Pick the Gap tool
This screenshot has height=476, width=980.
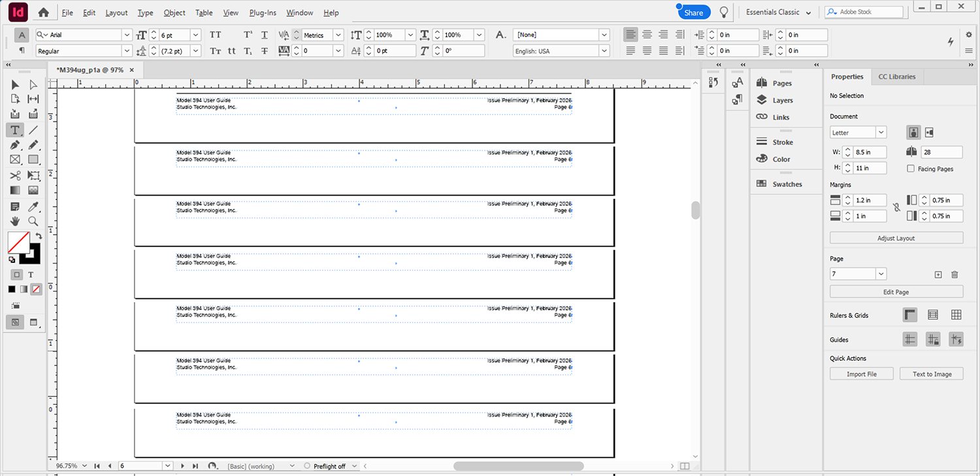(x=33, y=99)
